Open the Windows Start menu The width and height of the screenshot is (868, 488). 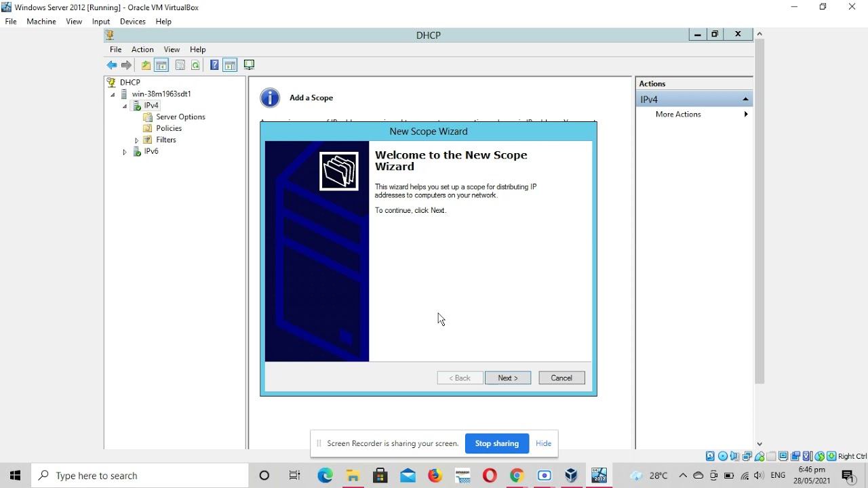click(15, 476)
